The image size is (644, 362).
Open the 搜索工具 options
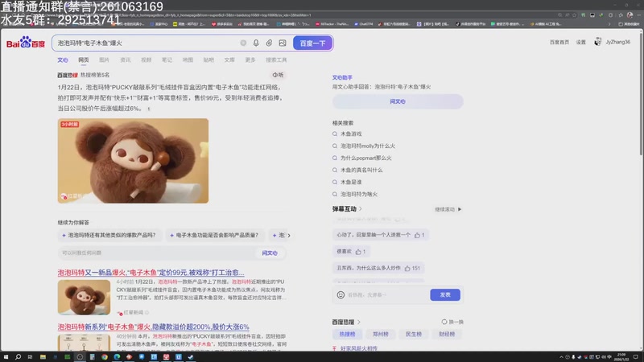(276, 60)
